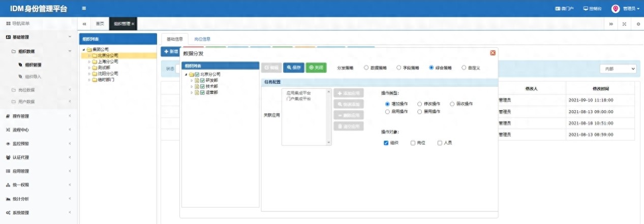Expand the 流程中心 sidebar menu
This screenshot has height=224, width=644.
click(38, 130)
